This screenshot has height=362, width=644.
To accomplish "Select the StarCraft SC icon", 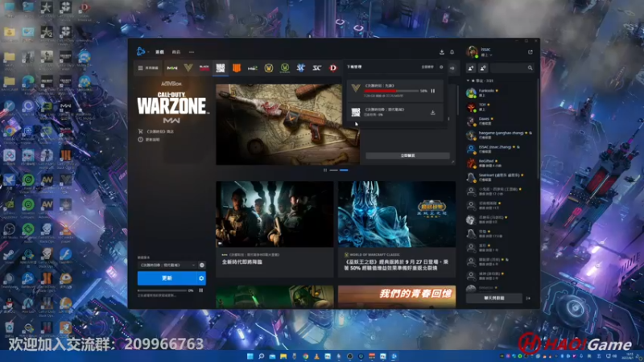I will [316, 68].
